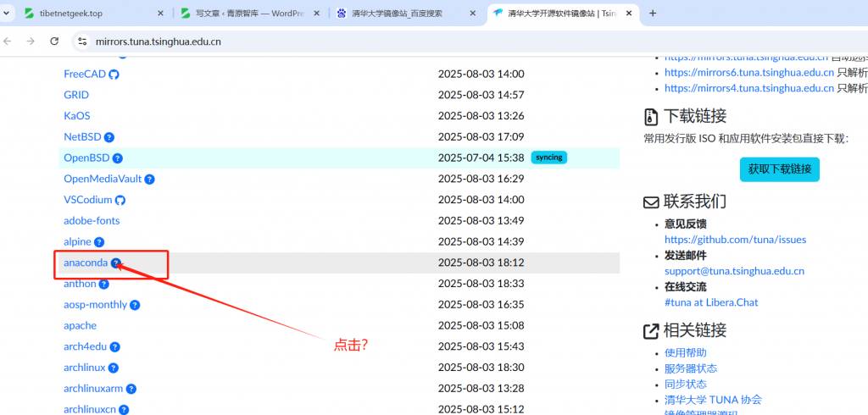868x415 pixels.
Task: Switch to the 清华大学镜像站_百度搜索 tab
Action: (x=406, y=14)
